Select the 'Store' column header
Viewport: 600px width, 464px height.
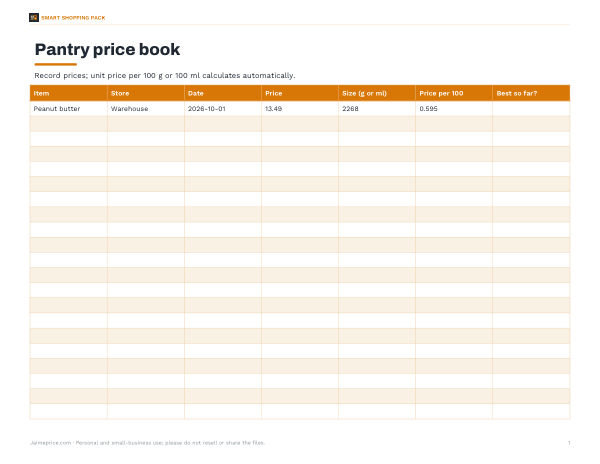click(146, 93)
